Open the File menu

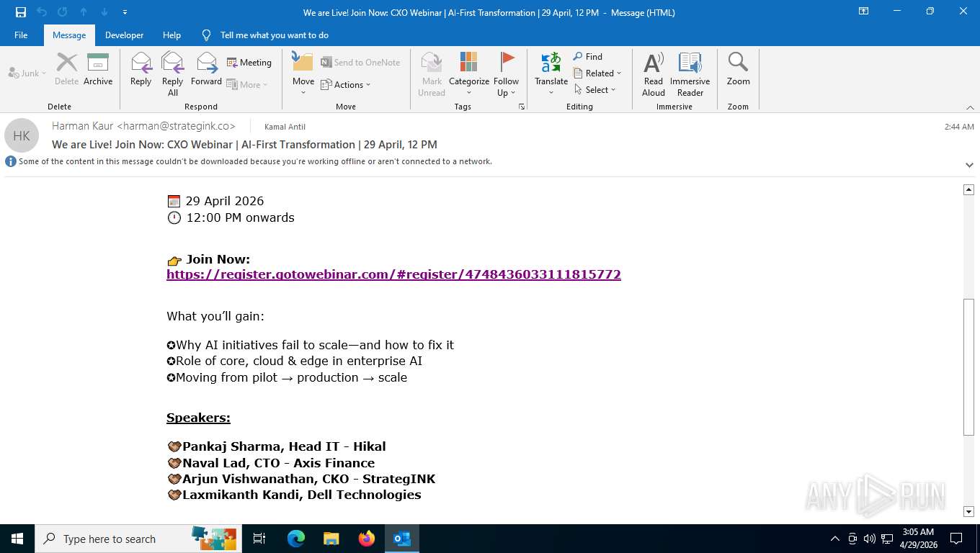coord(21,35)
